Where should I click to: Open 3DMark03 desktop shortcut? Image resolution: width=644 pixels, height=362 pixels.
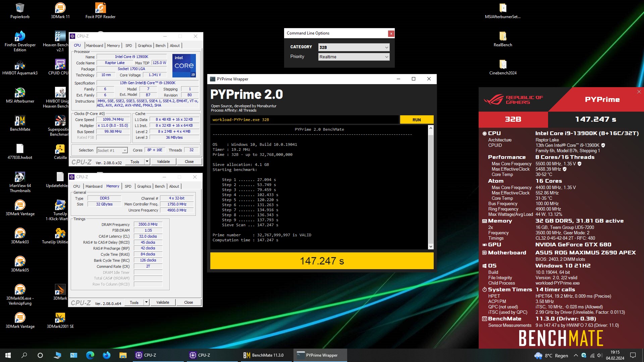pyautogui.click(x=20, y=236)
